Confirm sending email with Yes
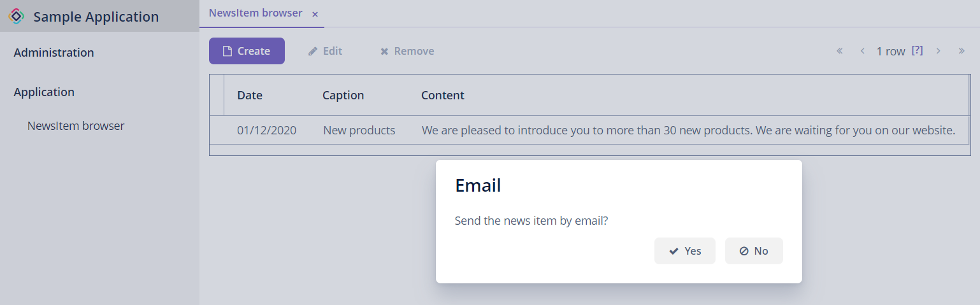The width and height of the screenshot is (980, 305). 685,251
